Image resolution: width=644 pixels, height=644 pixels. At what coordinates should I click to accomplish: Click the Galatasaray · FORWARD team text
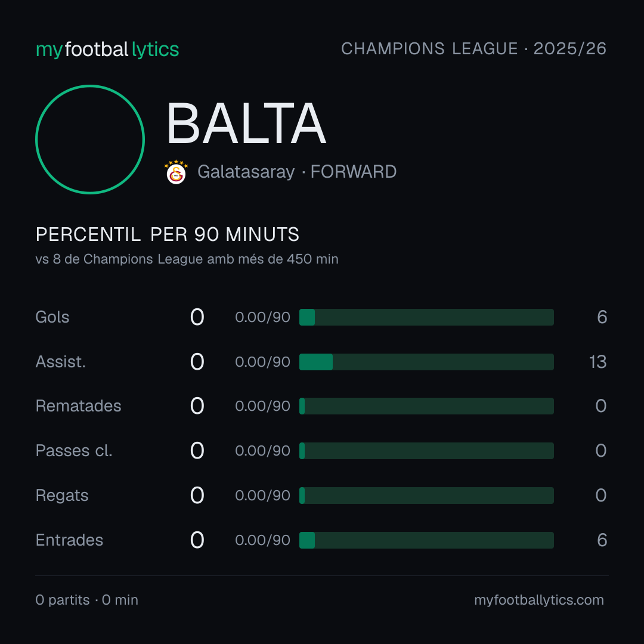pos(296,172)
